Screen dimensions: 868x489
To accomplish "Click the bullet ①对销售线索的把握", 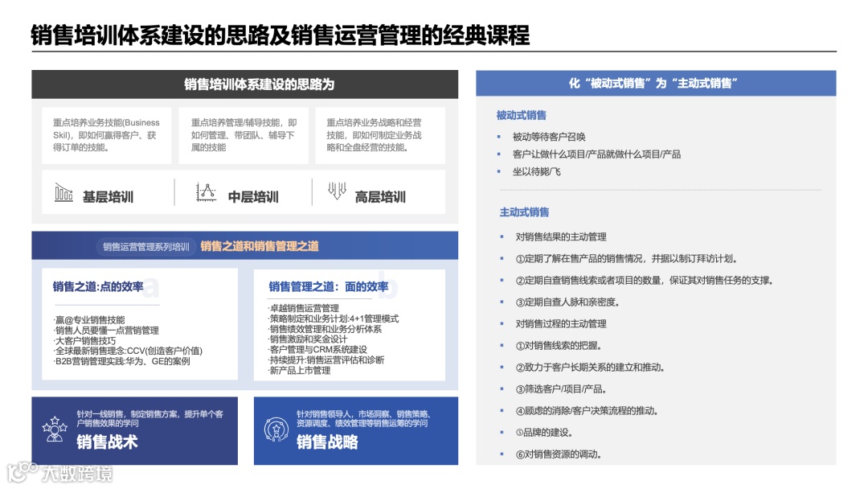I will point(559,346).
